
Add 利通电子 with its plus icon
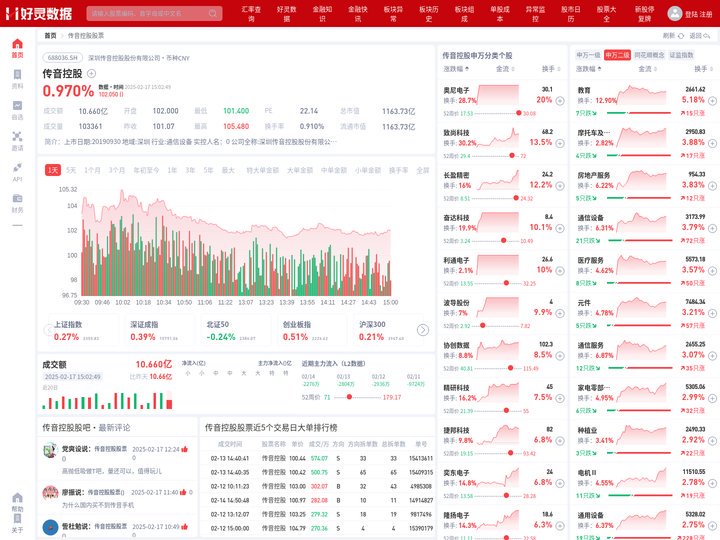(560, 271)
